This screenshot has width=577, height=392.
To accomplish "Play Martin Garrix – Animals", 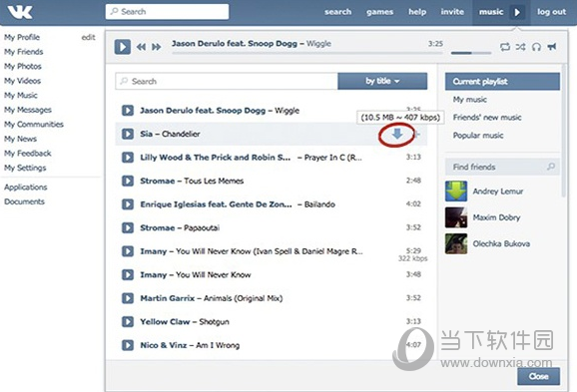I will tap(128, 298).
